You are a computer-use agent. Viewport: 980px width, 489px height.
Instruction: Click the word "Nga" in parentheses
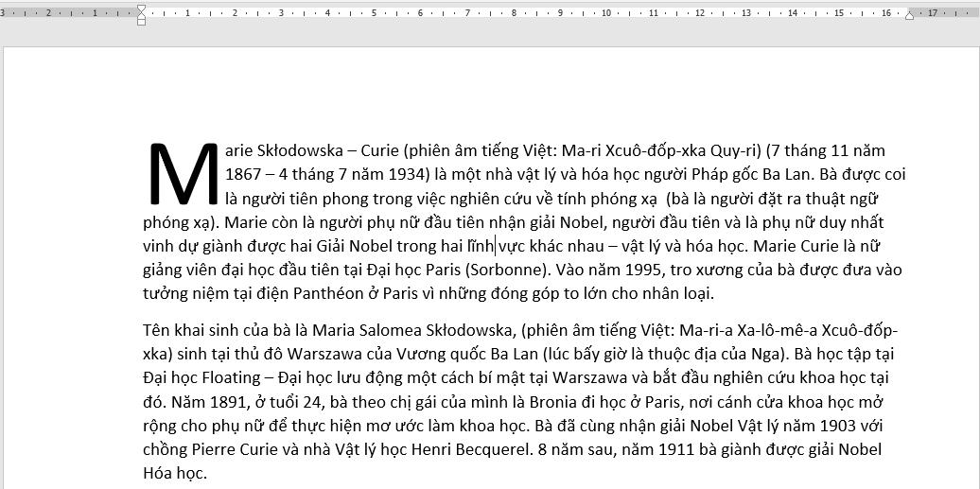[765, 355]
